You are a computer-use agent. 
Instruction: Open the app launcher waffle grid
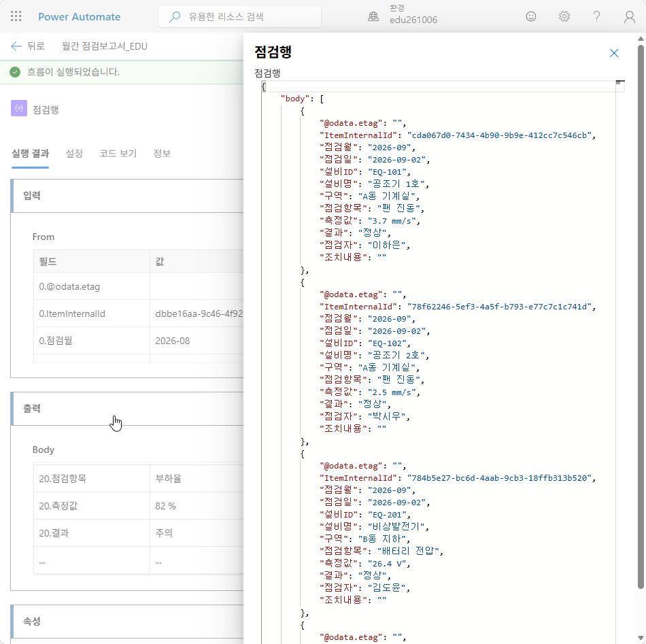(16, 16)
